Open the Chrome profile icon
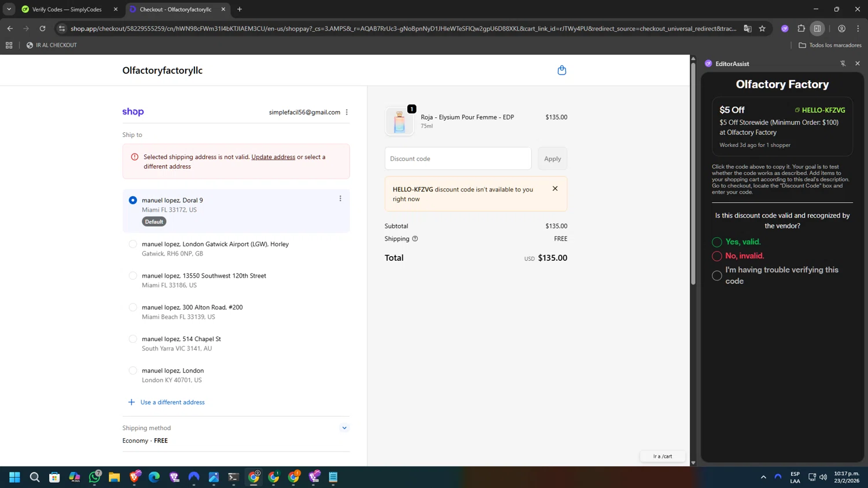Image resolution: width=868 pixels, height=488 pixels. pos(841,28)
